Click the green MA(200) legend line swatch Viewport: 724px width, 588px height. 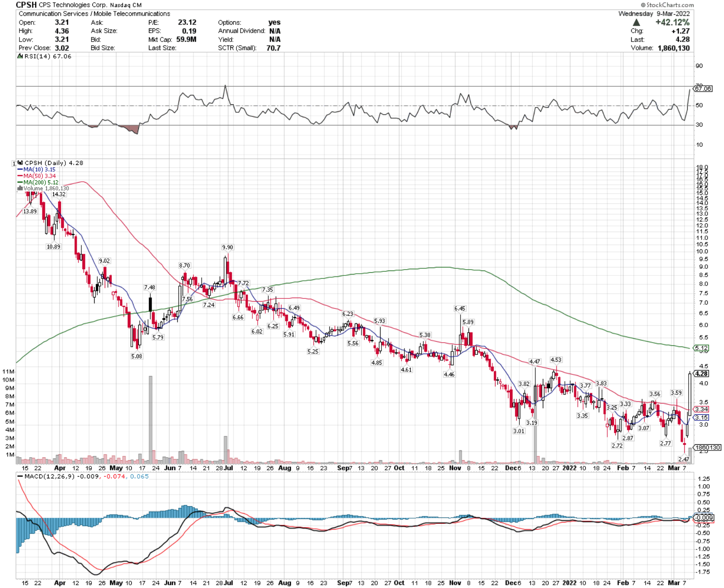(x=20, y=182)
